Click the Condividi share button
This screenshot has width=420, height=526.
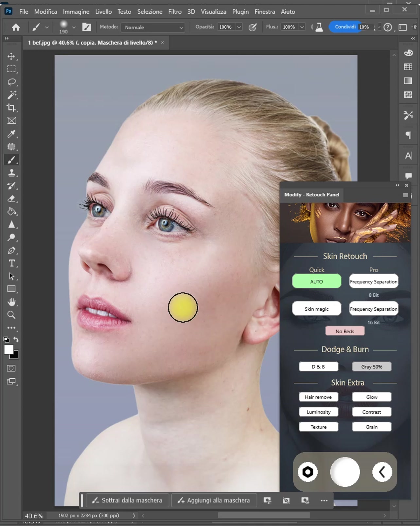tap(345, 27)
